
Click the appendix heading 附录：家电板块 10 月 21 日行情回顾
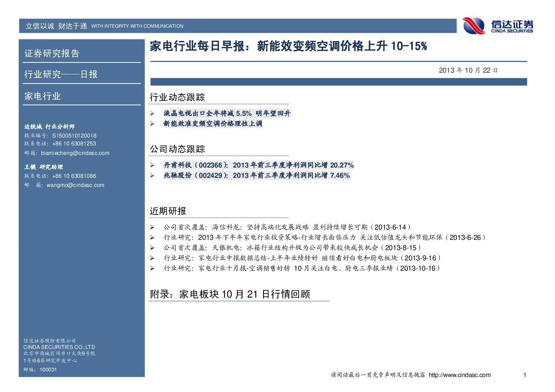[230, 294]
